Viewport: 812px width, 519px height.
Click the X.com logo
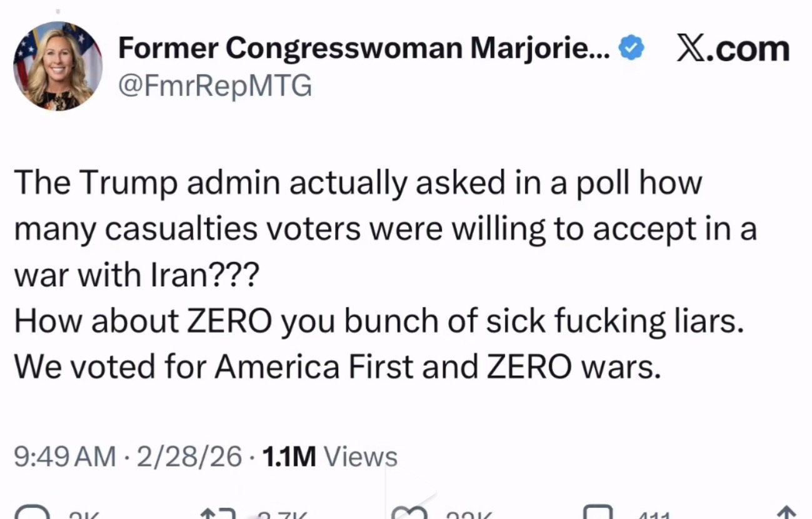pos(733,49)
